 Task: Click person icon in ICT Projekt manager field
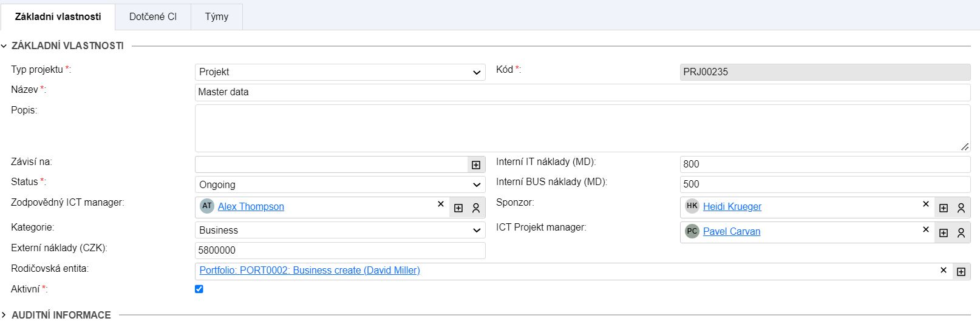point(961,233)
